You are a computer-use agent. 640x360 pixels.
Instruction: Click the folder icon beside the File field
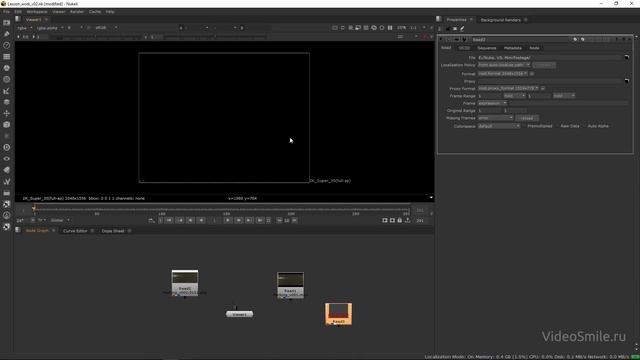click(x=627, y=58)
